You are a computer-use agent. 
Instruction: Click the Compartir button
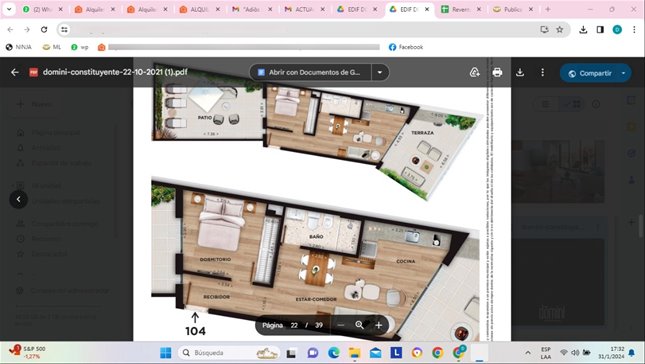pos(590,73)
